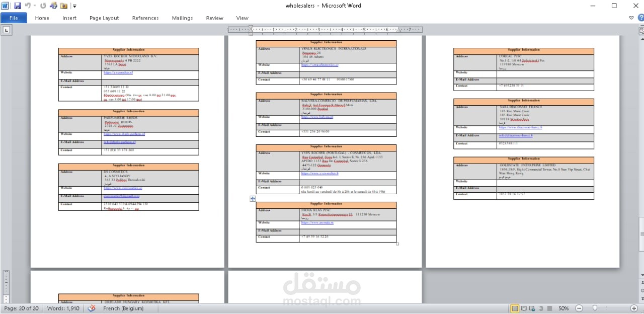This screenshot has height=314, width=644.
Task: Click the folder icon in Quick Access Toolbar
Action: click(64, 6)
